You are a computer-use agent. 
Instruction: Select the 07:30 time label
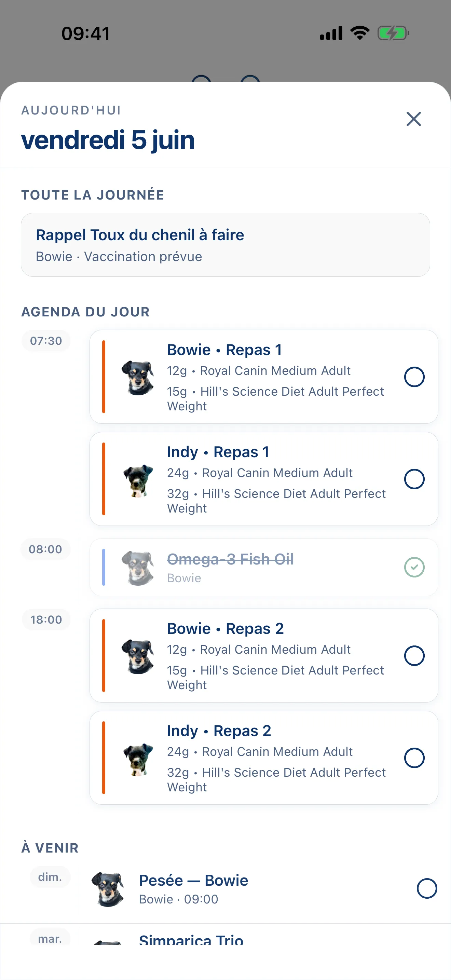click(46, 340)
